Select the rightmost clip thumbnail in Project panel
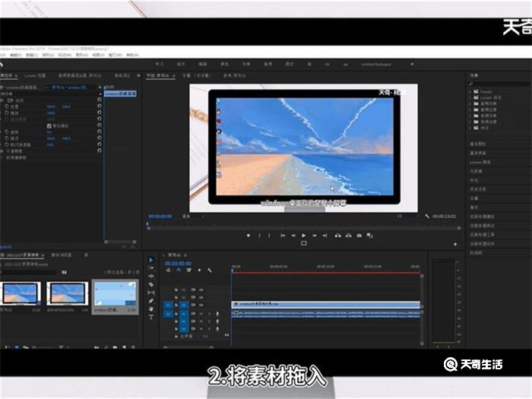The width and height of the screenshot is (532, 399). tap(114, 296)
